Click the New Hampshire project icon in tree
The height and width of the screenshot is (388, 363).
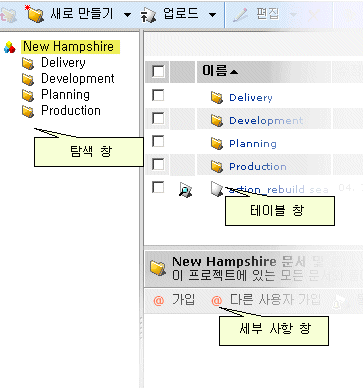10,47
